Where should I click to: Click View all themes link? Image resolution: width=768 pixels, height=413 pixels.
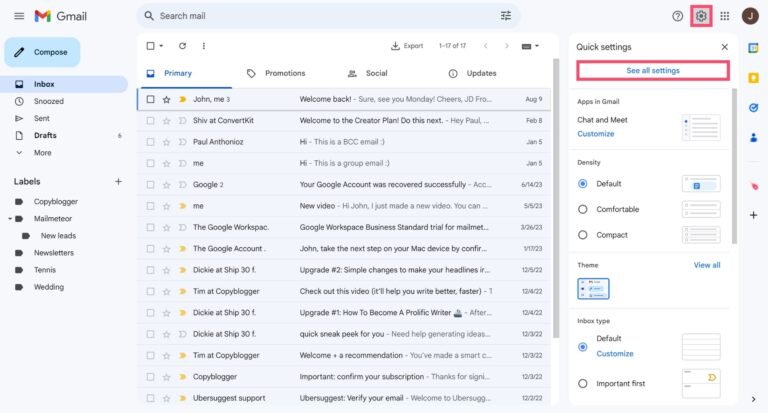pyautogui.click(x=707, y=265)
